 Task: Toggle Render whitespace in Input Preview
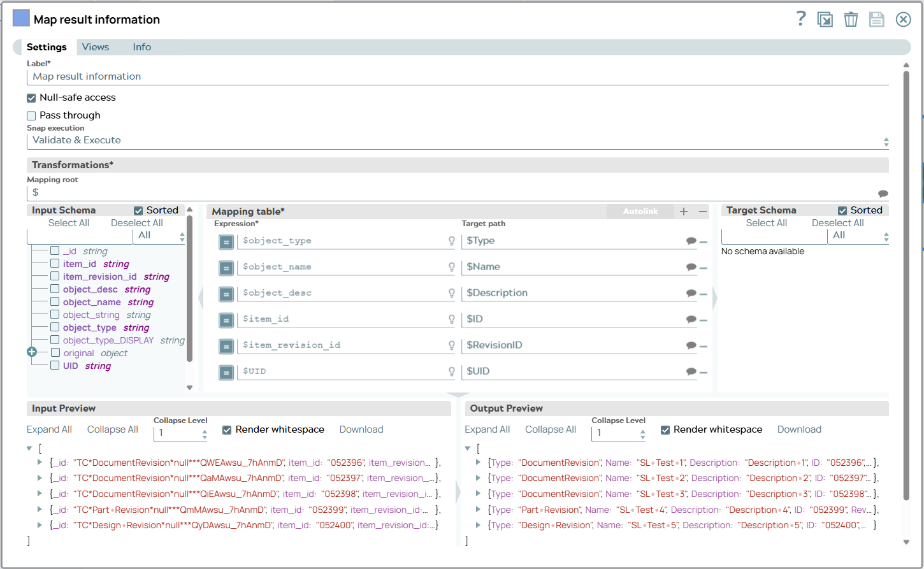[227, 430]
